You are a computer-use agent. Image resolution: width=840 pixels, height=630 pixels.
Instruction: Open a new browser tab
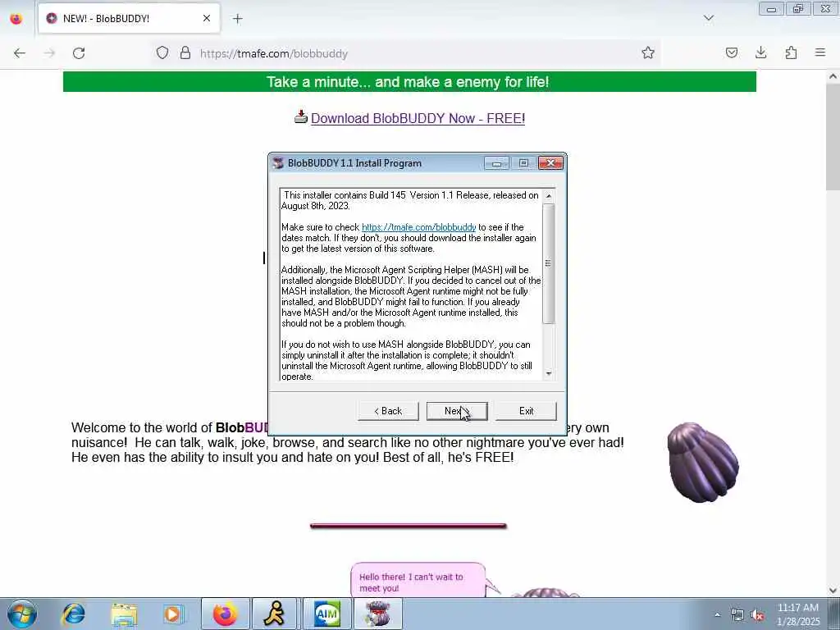[237, 19]
